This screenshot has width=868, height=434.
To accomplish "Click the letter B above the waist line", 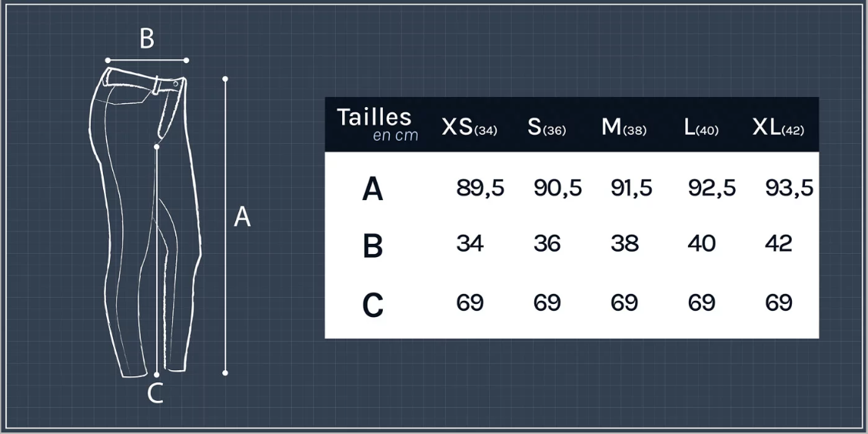I will tap(147, 38).
